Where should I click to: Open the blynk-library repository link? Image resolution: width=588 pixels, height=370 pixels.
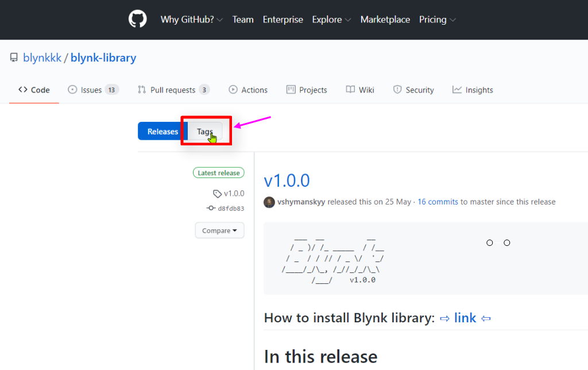pos(103,58)
